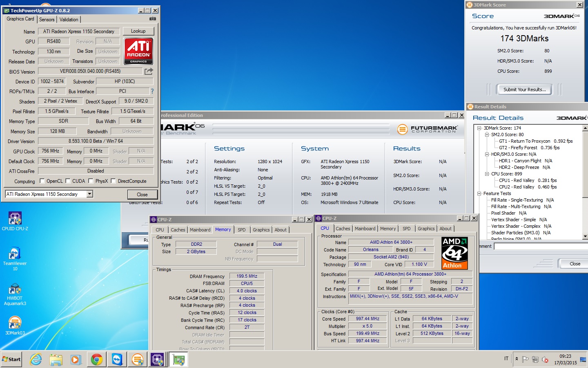Select HDR1 - Canyon Flight result row
Viewport: 588px width, 368px height.
pos(525,161)
